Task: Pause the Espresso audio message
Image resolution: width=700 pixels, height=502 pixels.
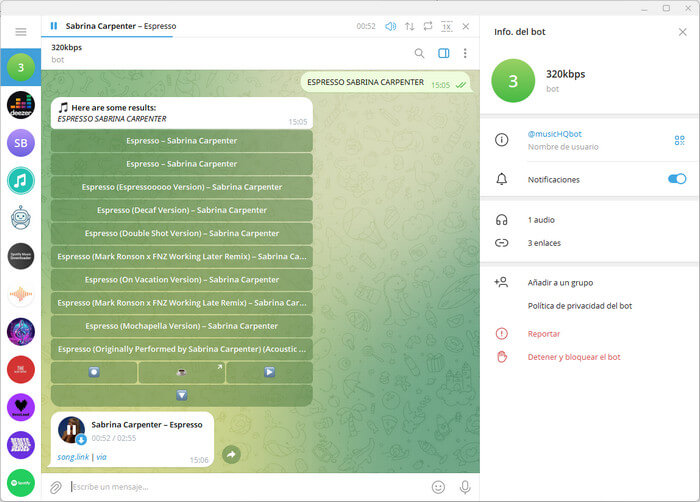Action: (71, 430)
